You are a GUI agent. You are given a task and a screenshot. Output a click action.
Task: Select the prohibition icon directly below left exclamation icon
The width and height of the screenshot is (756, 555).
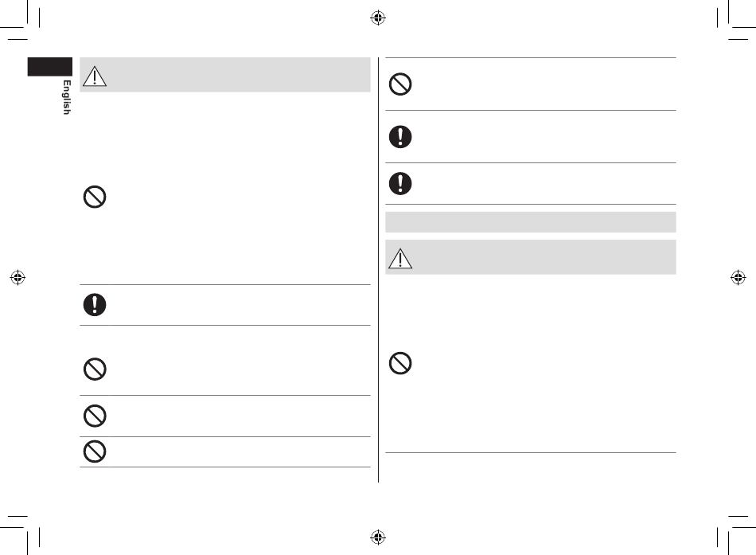95,369
